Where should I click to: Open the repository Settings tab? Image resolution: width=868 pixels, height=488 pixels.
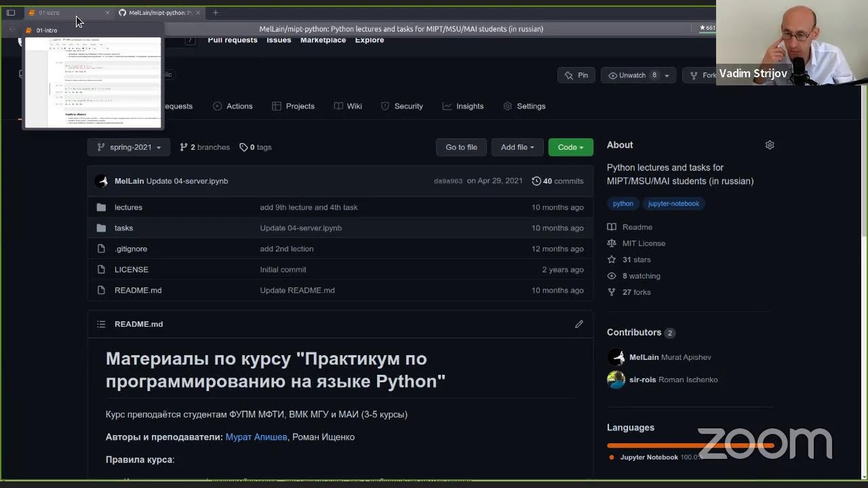pyautogui.click(x=524, y=106)
